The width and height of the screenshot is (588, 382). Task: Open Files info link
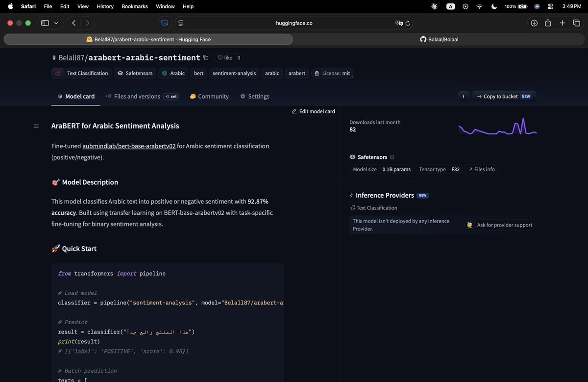481,169
